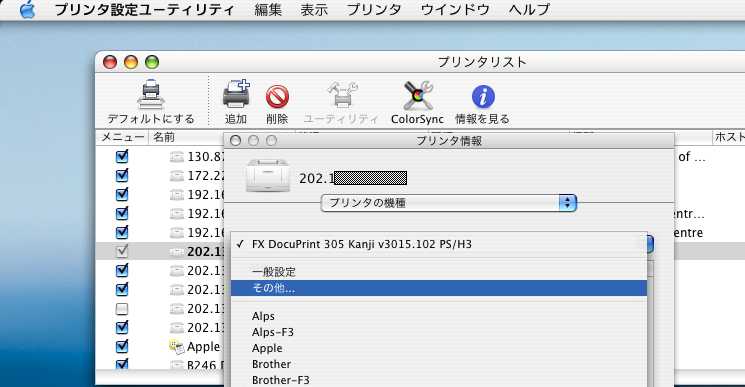This screenshot has height=387, width=745.
Task: Choose 一般設定 in the popup list
Action: (x=439, y=272)
